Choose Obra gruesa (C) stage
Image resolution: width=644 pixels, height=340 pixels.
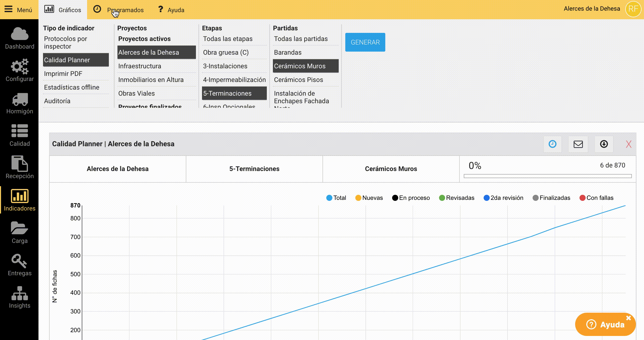[x=226, y=52]
